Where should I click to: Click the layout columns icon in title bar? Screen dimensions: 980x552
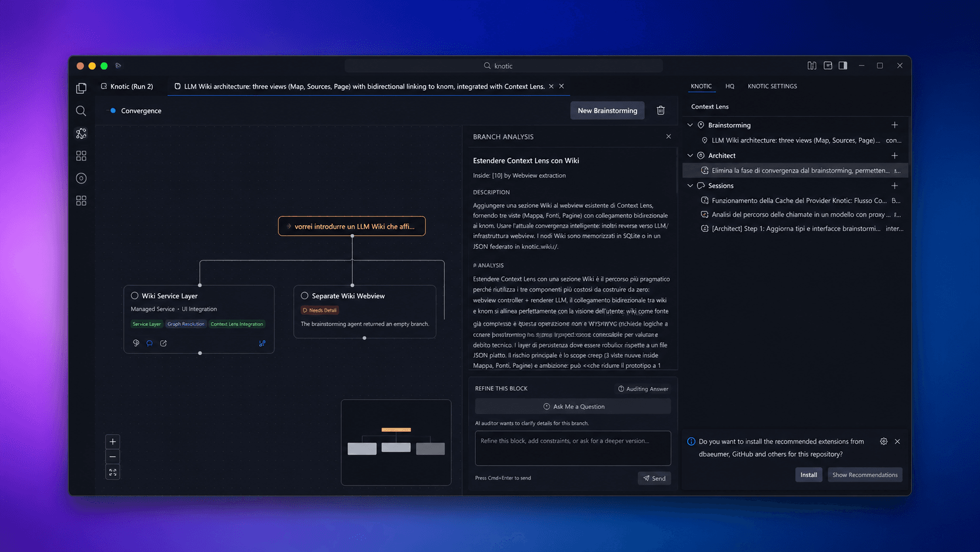(x=812, y=66)
